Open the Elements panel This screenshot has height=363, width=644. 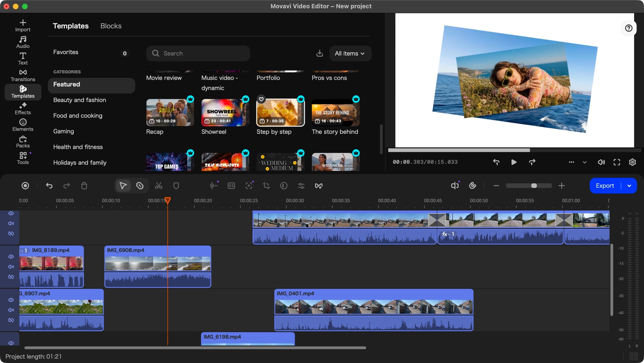23,125
